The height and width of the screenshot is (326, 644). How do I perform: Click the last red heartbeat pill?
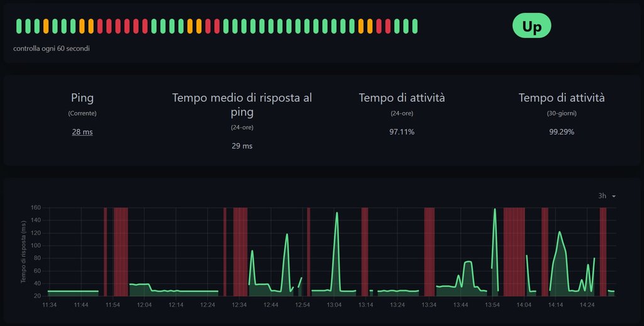point(387,26)
